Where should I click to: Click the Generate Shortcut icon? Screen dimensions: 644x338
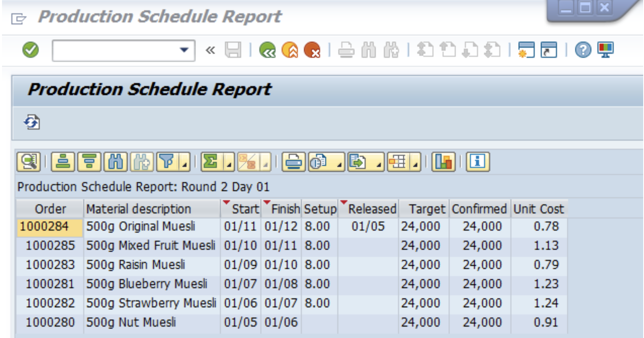coord(549,50)
